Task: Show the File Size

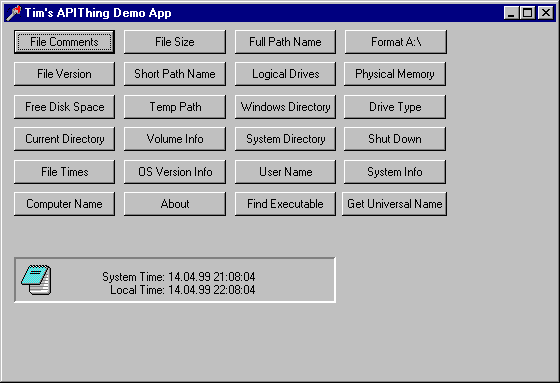Action: pyautogui.click(x=175, y=42)
